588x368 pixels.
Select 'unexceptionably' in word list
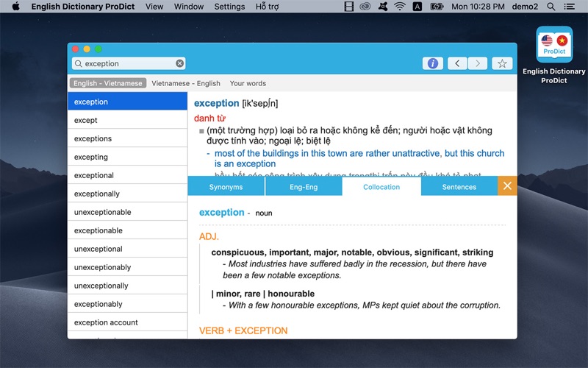pos(127,267)
